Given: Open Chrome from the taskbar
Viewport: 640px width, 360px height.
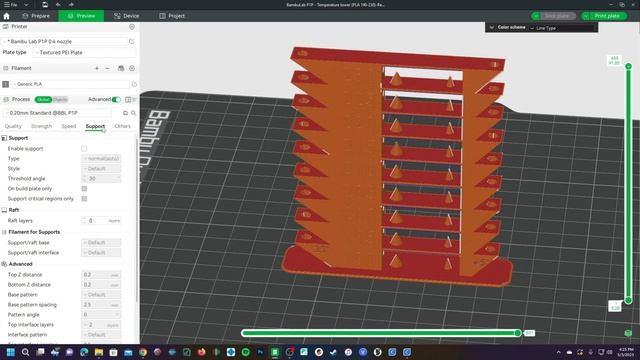Looking at the screenshot, I should pyautogui.click(x=143, y=352).
